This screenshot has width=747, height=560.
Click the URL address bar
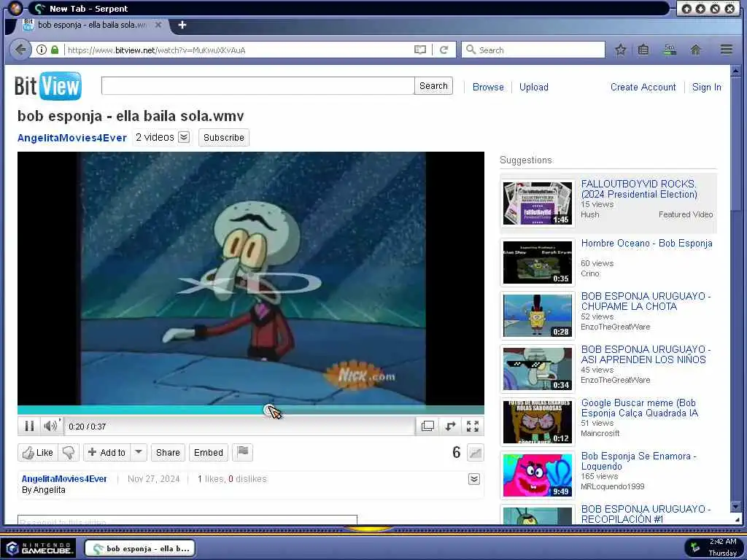[239, 50]
